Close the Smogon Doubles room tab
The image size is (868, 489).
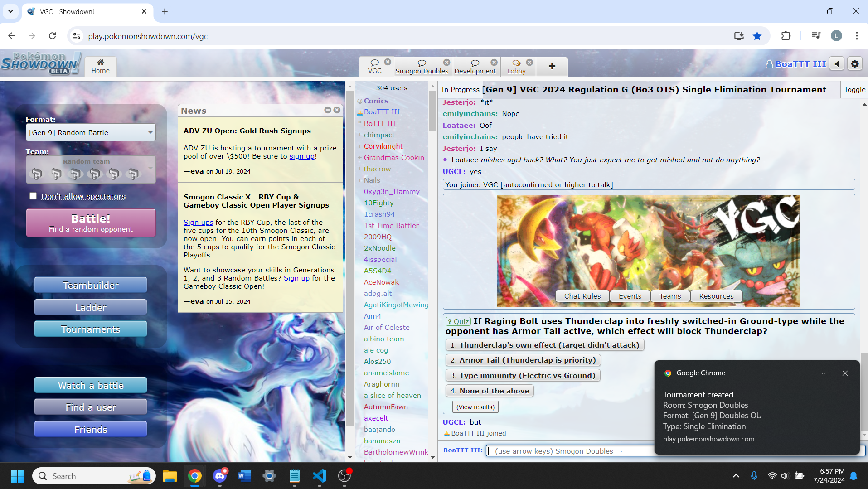446,62
